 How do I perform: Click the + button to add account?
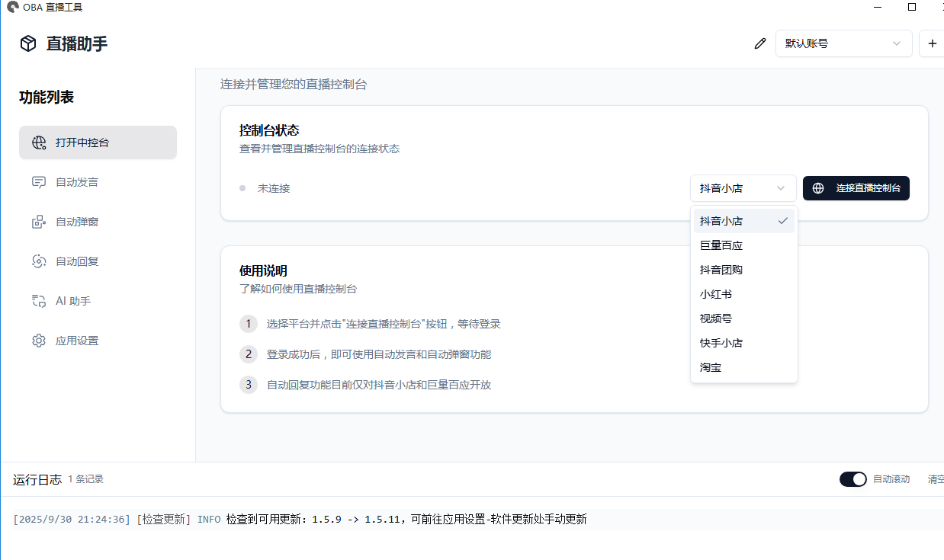932,43
